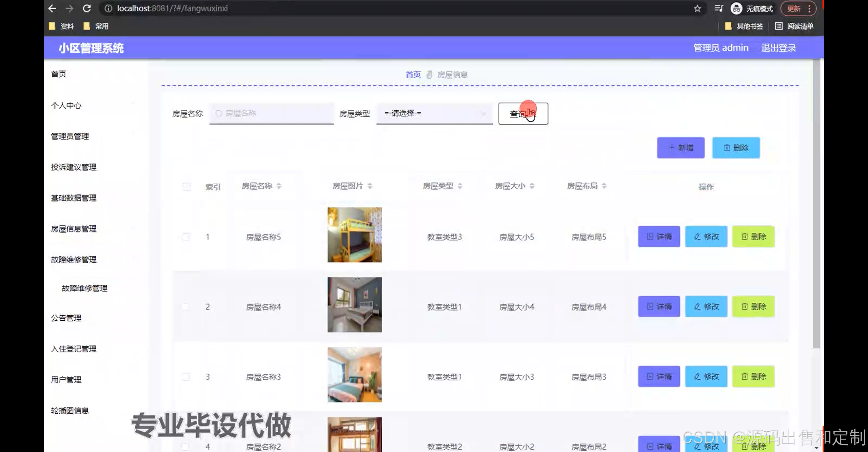This screenshot has height=452, width=868.
Task: Click the purple 新增 button
Action: pyautogui.click(x=680, y=148)
